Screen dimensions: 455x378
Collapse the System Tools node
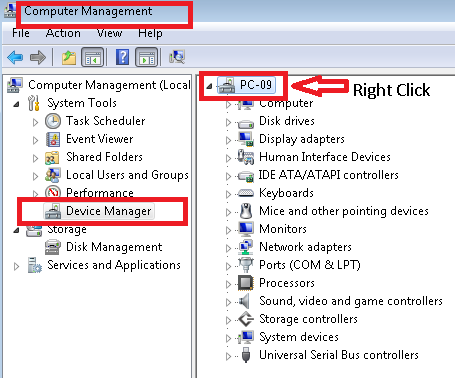coord(16,104)
